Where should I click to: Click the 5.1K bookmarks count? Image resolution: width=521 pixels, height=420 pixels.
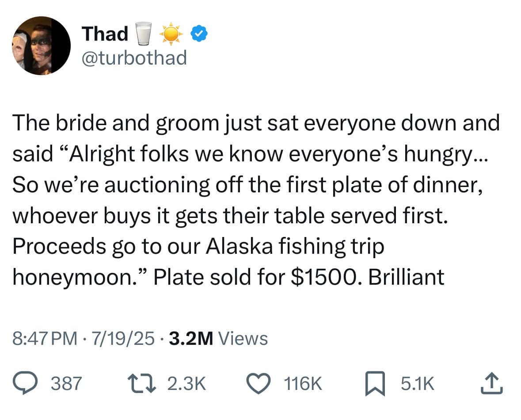418,384
